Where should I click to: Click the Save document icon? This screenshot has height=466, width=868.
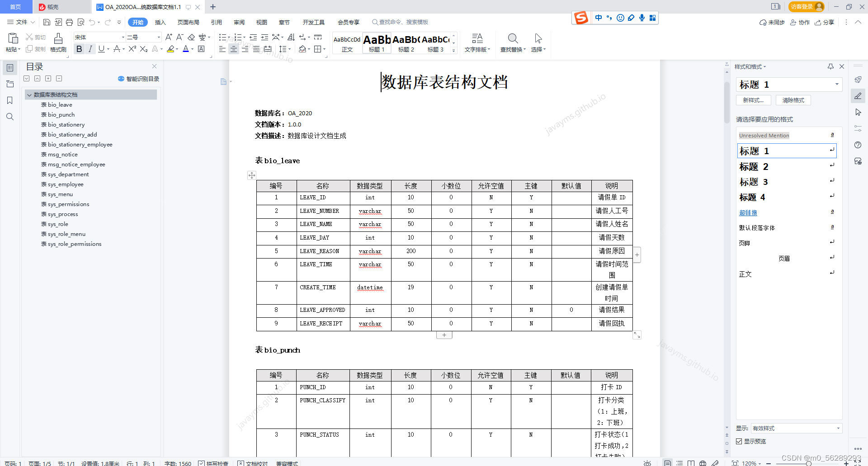click(47, 22)
